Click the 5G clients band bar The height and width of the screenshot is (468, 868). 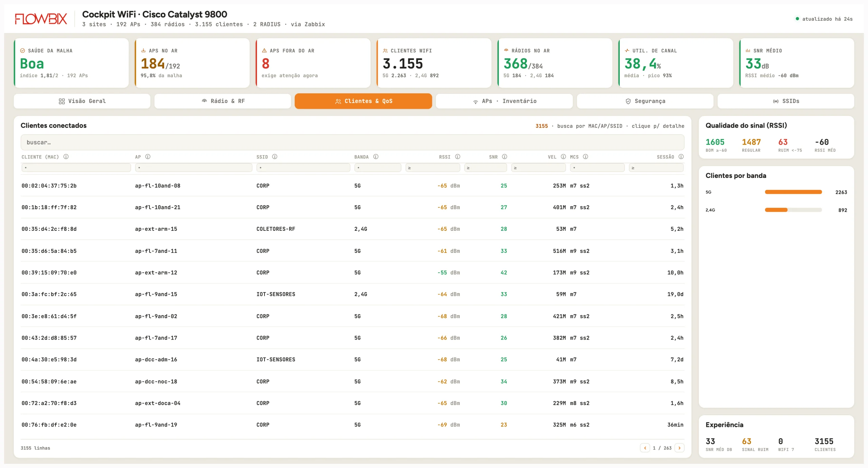pos(793,192)
